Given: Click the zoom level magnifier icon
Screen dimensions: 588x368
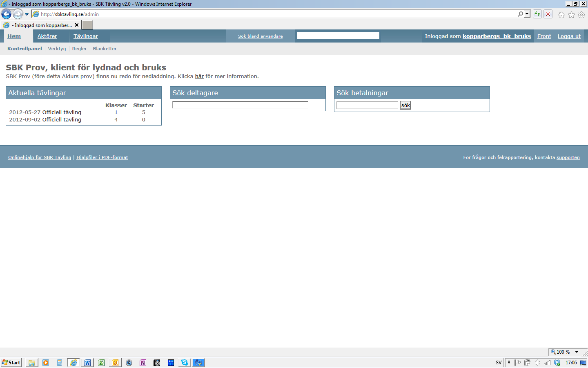Looking at the screenshot, I should coord(553,352).
